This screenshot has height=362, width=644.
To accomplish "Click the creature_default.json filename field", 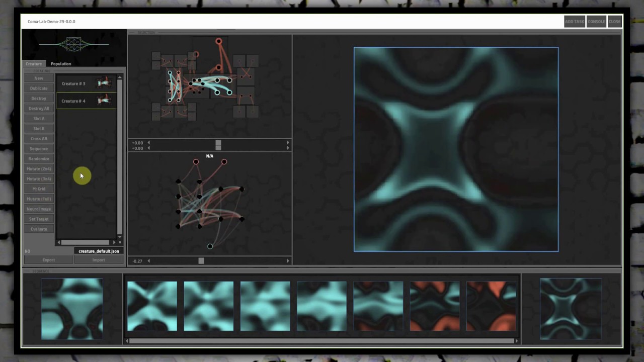I will click(x=99, y=251).
